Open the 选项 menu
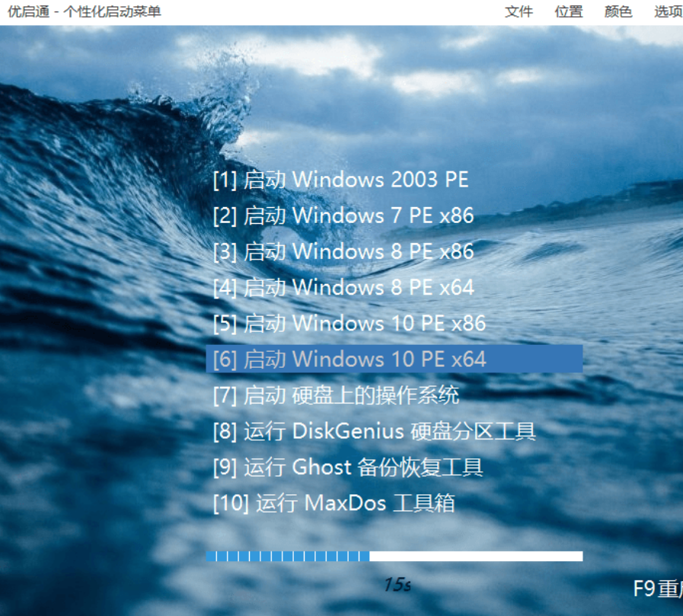Viewport: 683px width, 616px height. coord(669,11)
